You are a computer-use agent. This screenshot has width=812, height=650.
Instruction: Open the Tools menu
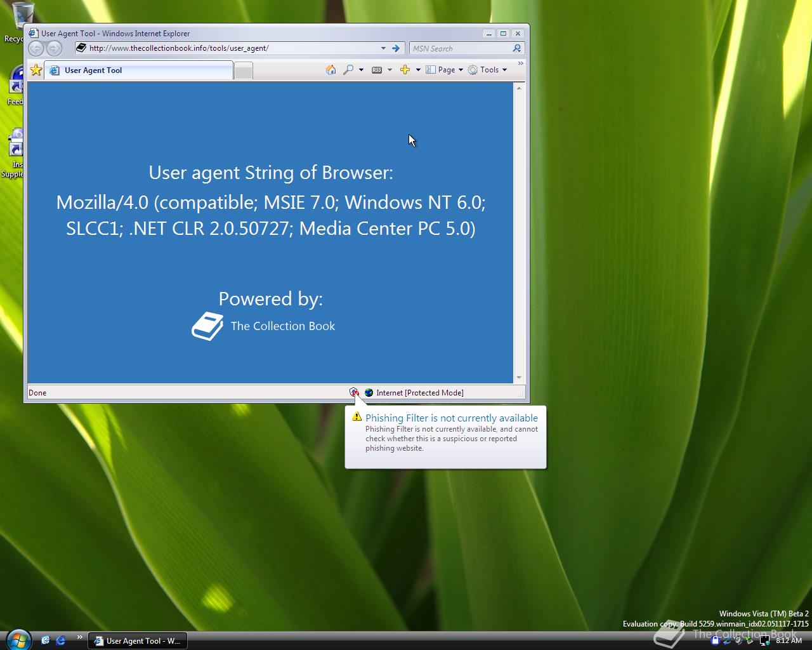coord(487,70)
